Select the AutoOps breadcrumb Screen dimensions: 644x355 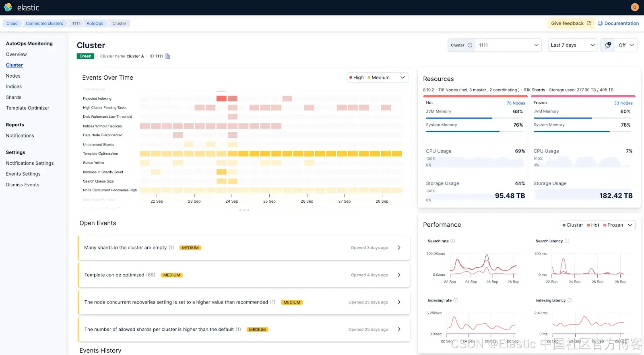[x=95, y=23]
